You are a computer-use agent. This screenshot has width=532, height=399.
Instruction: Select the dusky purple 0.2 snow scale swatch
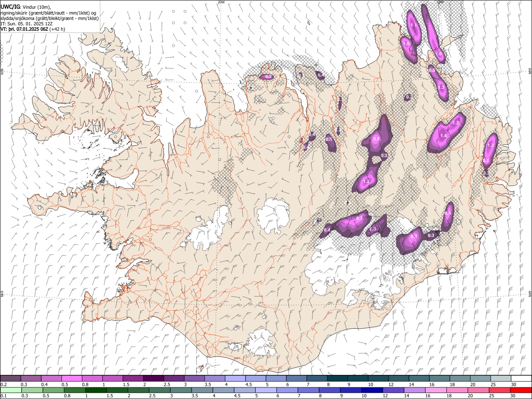pos(11,378)
